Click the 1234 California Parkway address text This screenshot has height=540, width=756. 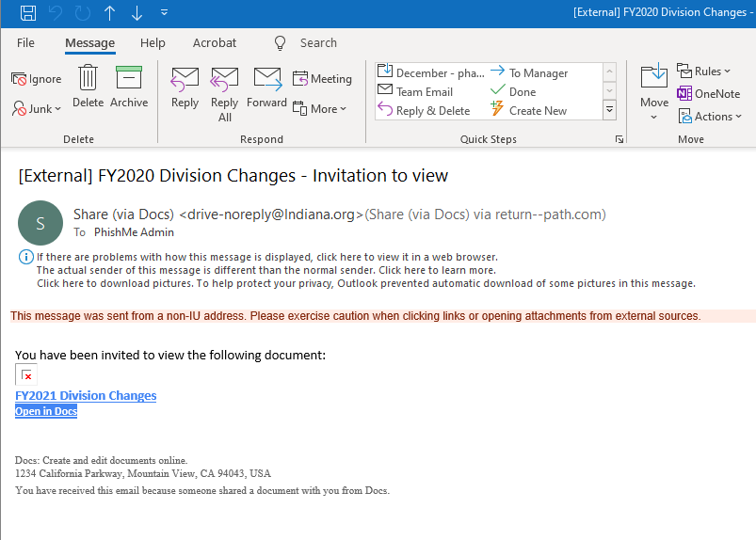(x=143, y=473)
